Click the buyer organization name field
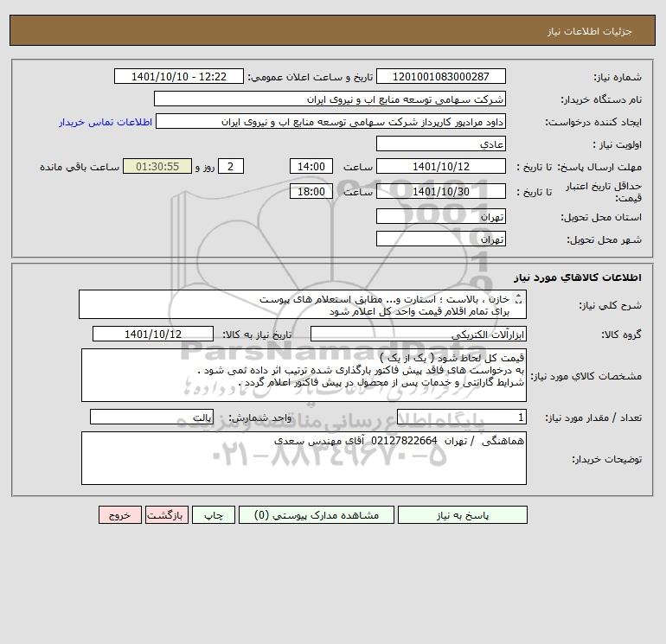 pyautogui.click(x=330, y=99)
